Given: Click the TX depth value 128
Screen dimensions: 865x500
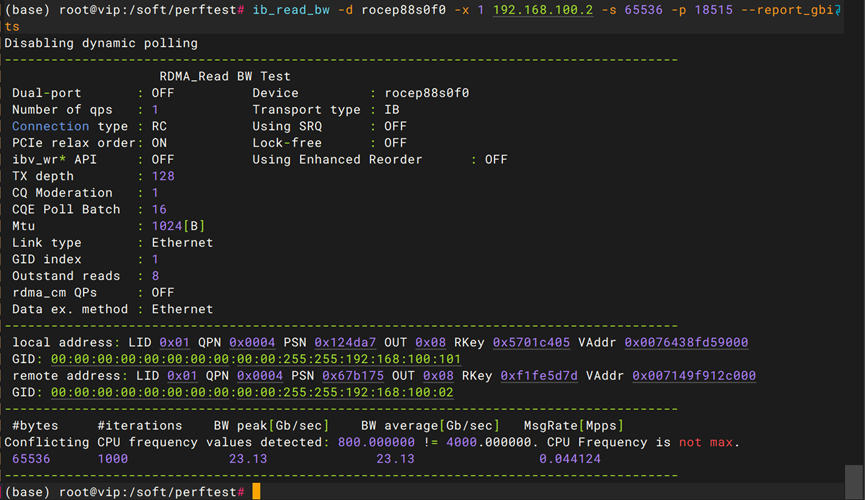Looking at the screenshot, I should coord(163,176).
